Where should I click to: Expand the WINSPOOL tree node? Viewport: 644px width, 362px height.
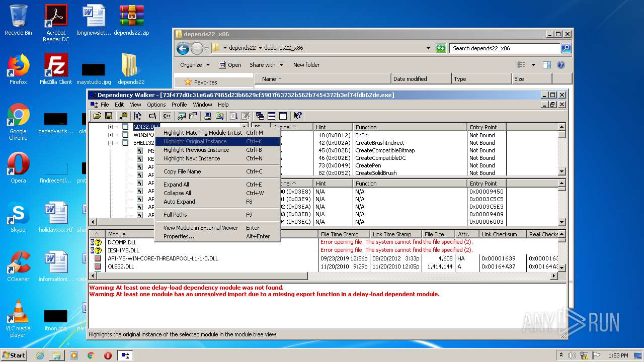(x=111, y=135)
